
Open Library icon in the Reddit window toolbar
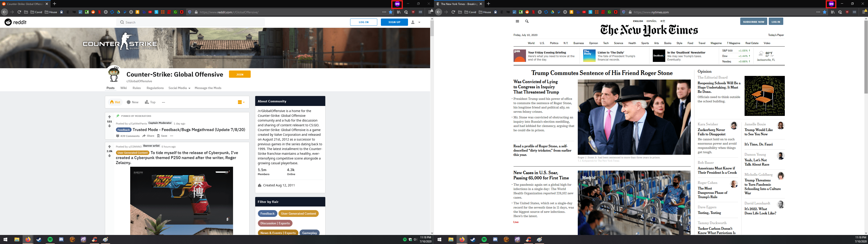tap(399, 12)
